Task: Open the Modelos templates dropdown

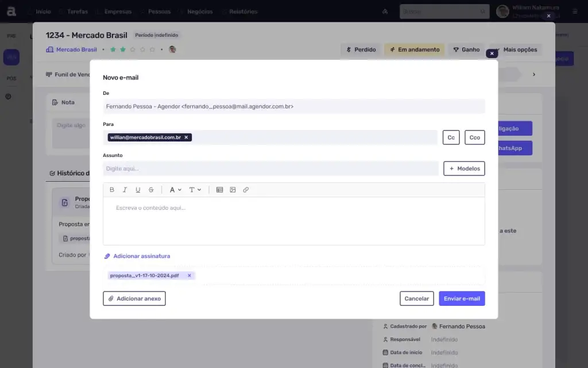Action: coord(464,168)
